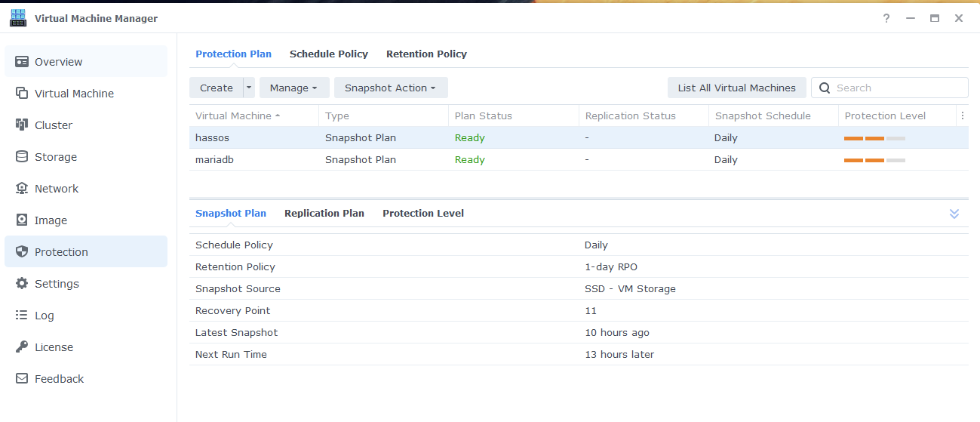Click List All Virtual Machines button
Screen dimensions: 980x422
[x=736, y=88]
